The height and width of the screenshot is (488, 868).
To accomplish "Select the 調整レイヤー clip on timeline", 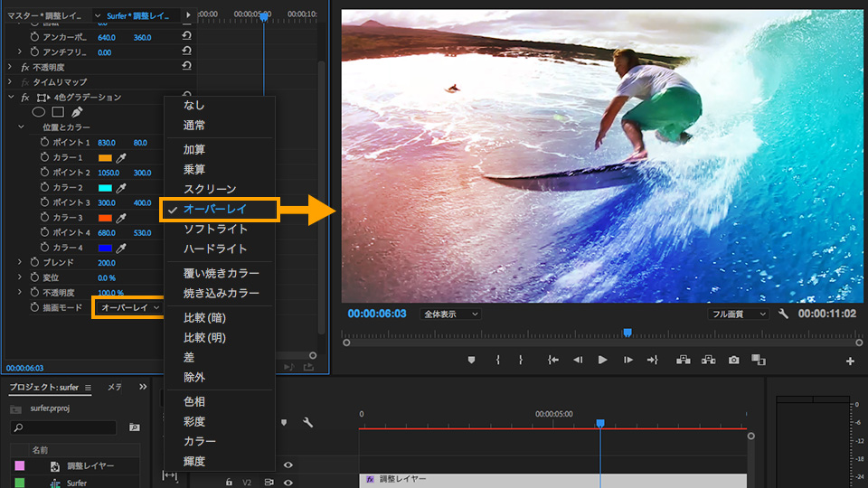I will click(x=552, y=480).
